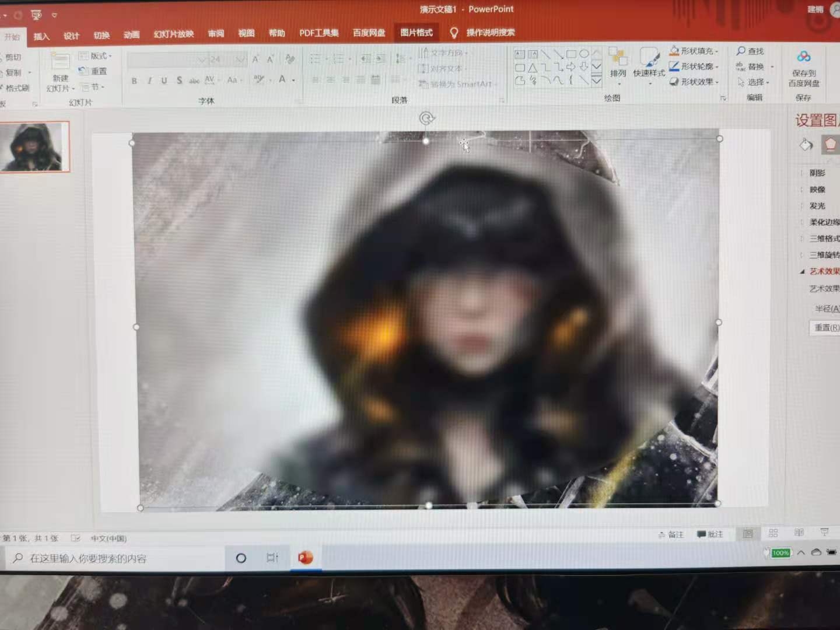Click the Underline (U) formatting icon
The width and height of the screenshot is (840, 630).
[164, 80]
